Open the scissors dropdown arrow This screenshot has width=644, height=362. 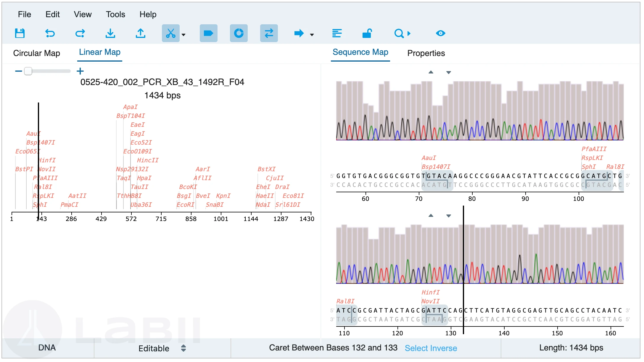[x=183, y=35]
